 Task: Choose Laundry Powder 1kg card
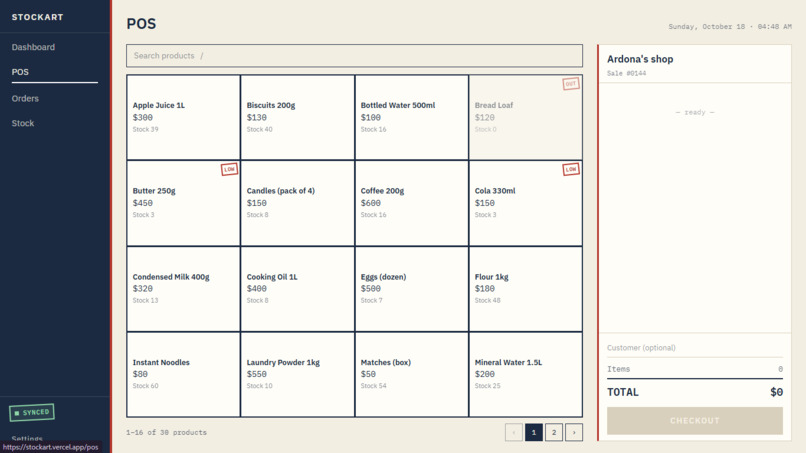297,374
